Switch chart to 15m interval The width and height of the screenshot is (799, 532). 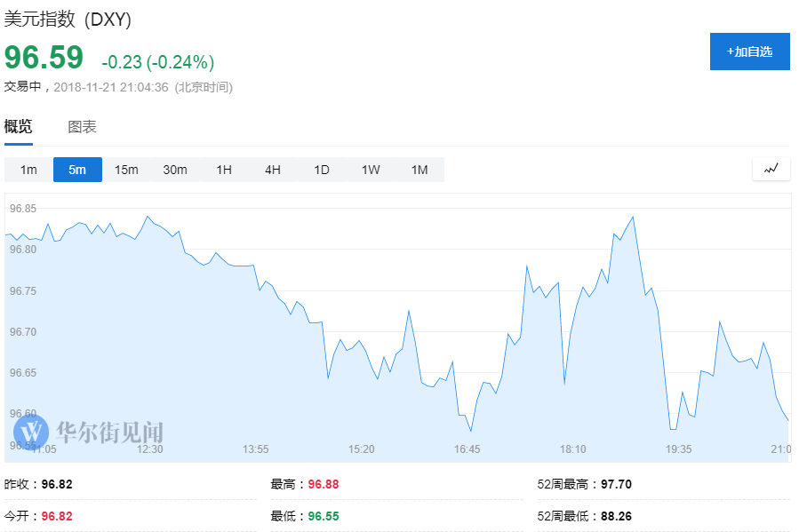[x=126, y=170]
